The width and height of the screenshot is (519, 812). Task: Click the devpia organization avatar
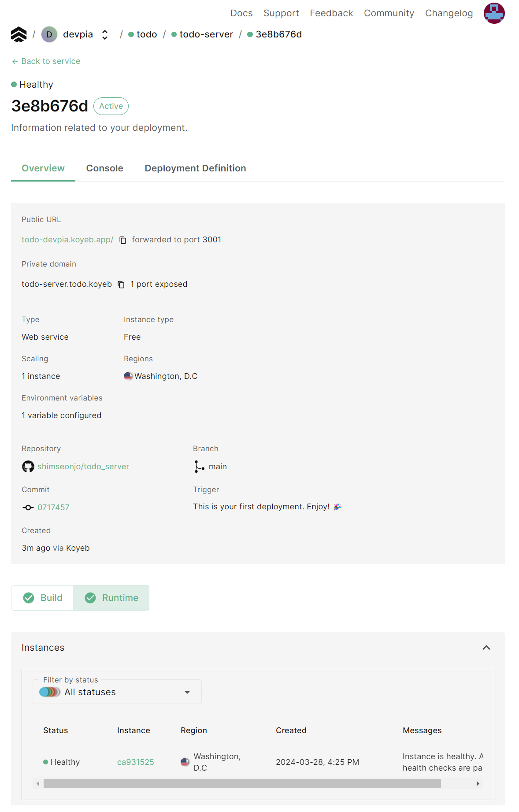49,34
